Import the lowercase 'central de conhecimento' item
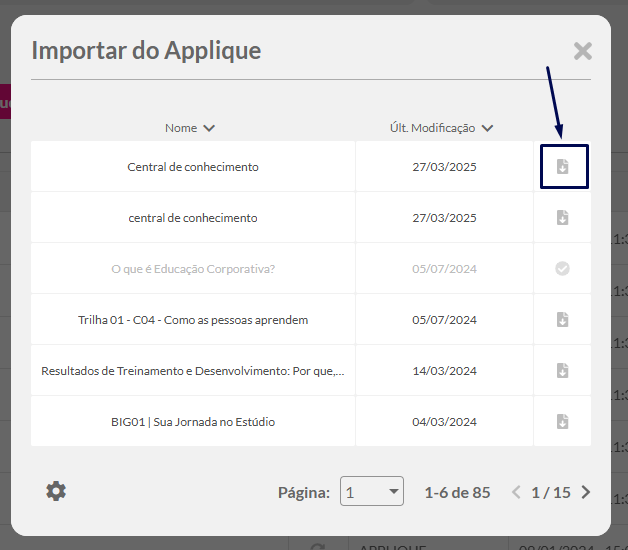This screenshot has width=628, height=550. [563, 218]
